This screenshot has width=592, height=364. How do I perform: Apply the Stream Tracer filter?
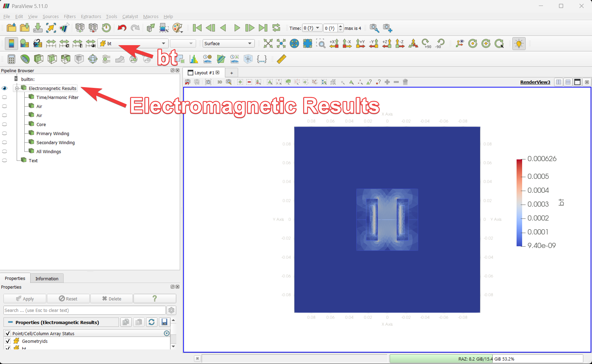pyautogui.click(x=106, y=59)
